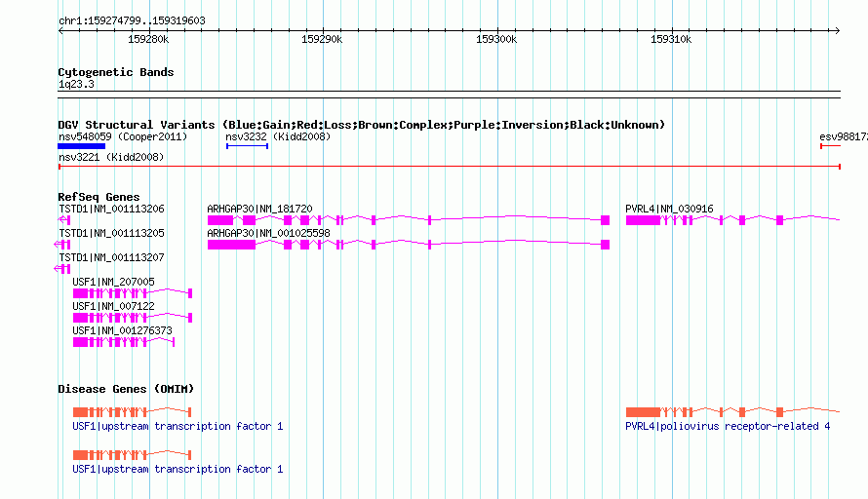Click the nsv3221 (Kidd2008) label
Screen dimensions: 868x499
click(x=111, y=157)
